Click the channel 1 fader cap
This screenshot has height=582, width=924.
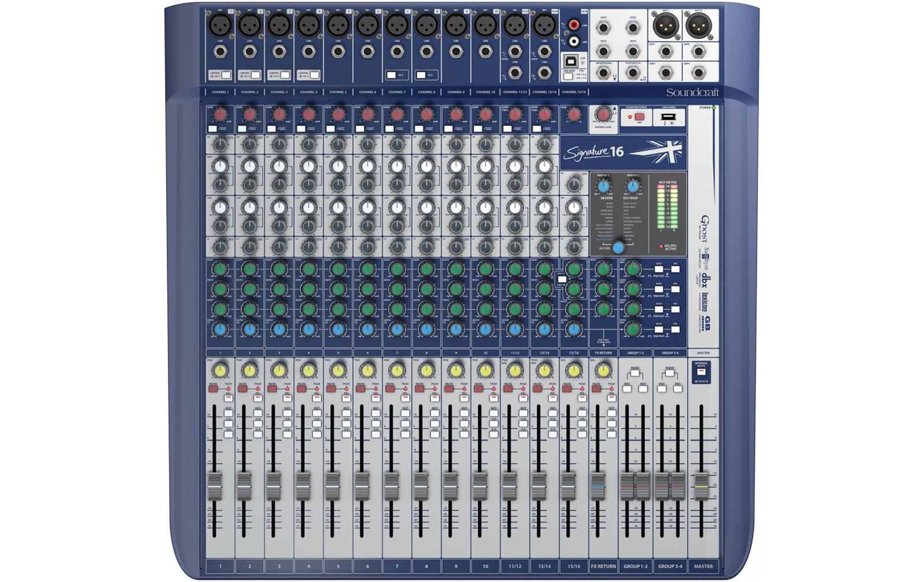[x=214, y=485]
